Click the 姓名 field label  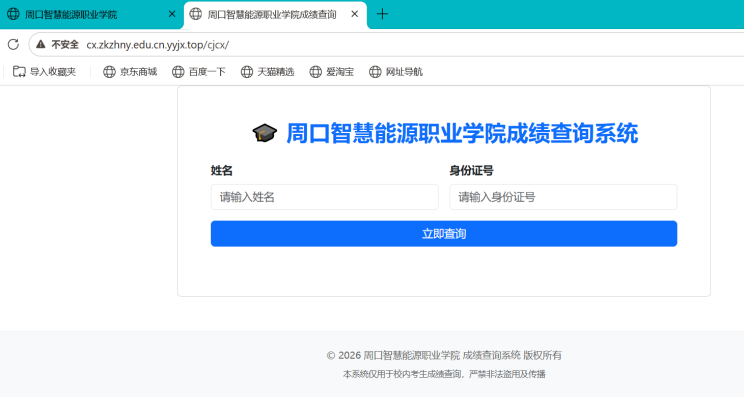222,170
